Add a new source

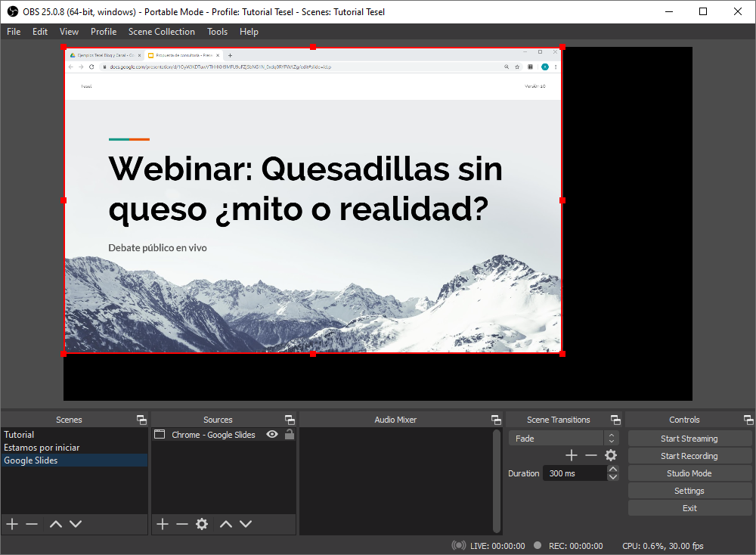[x=163, y=523]
